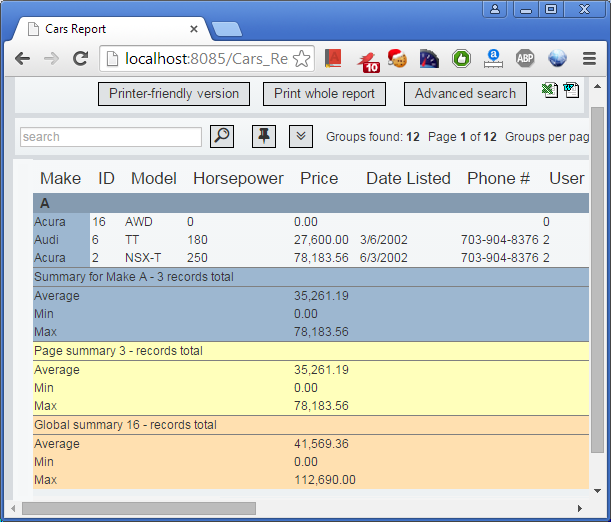Open the speedometer gauge extension icon
The image size is (611, 522).
pyautogui.click(x=429, y=59)
